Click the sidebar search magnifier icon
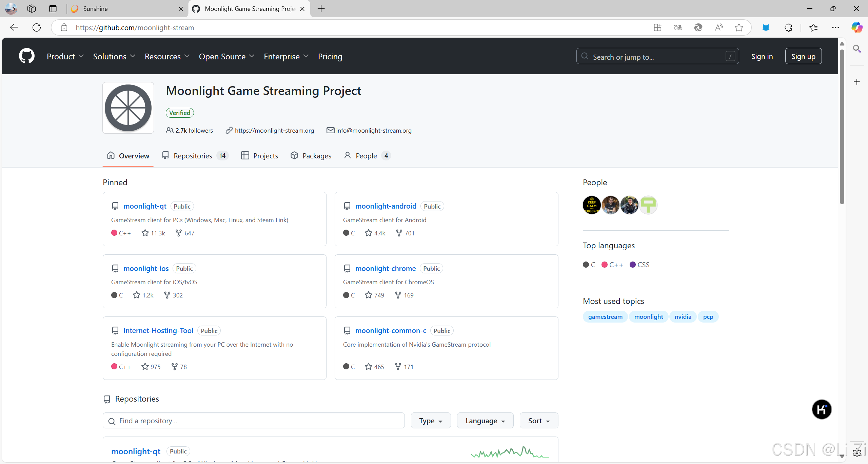Screen dimensions: 868x464 (857, 49)
